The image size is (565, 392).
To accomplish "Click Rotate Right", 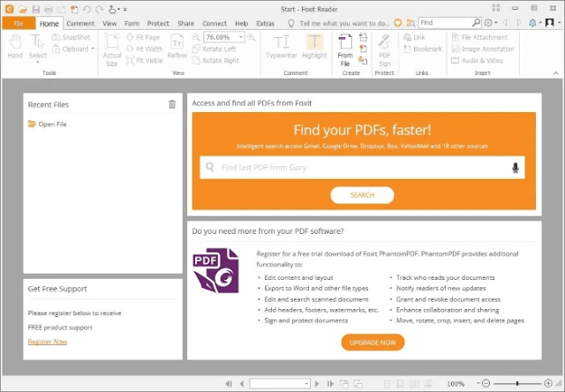I will click(x=215, y=60).
